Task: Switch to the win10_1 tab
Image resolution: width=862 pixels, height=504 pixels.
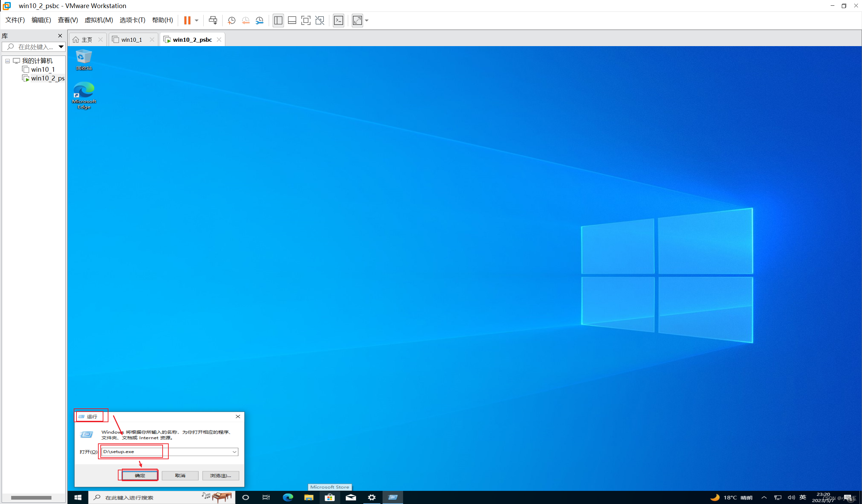Action: coord(132,39)
